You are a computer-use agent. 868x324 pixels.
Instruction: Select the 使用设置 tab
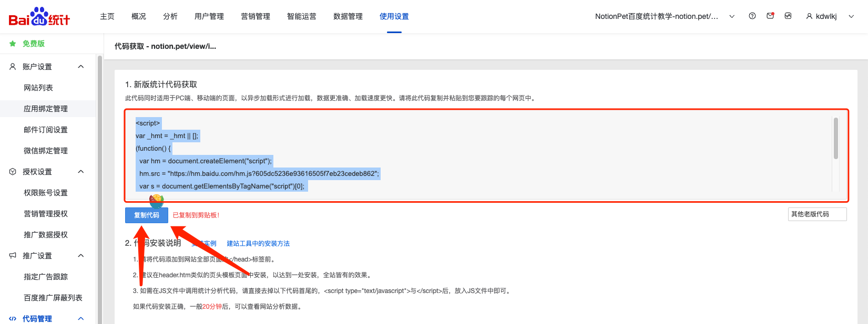[394, 16]
